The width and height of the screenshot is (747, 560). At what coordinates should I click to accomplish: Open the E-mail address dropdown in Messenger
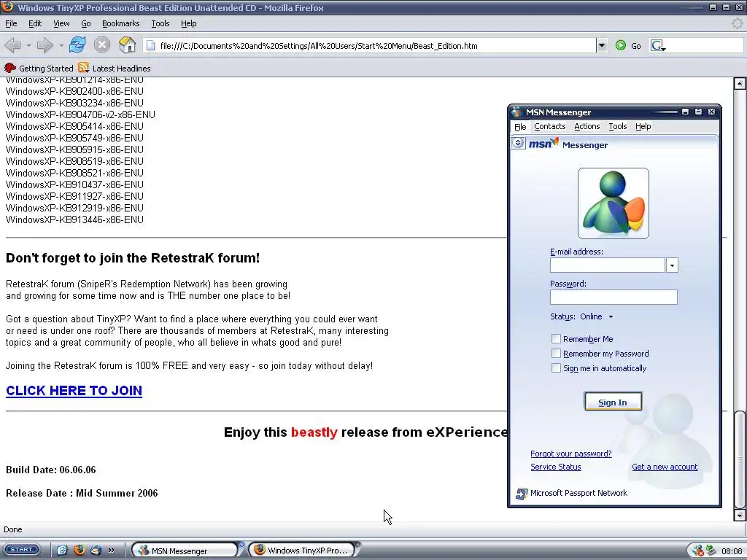[x=672, y=265]
